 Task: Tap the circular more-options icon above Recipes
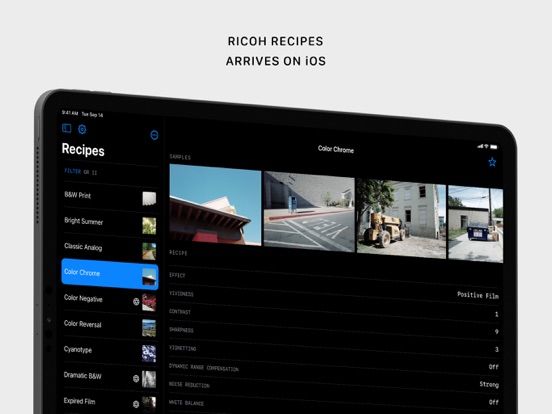click(154, 135)
